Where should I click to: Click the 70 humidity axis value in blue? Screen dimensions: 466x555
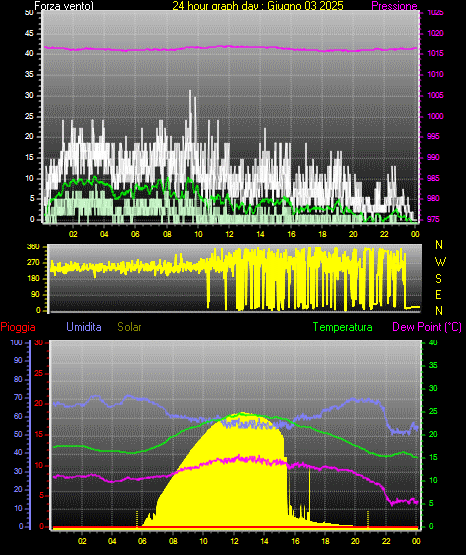tap(18, 397)
